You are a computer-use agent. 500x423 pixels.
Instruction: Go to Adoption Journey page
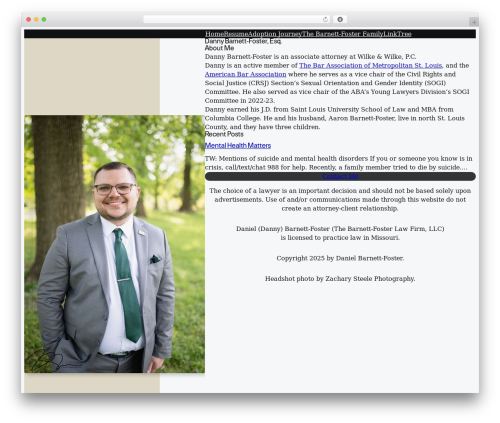(x=275, y=34)
